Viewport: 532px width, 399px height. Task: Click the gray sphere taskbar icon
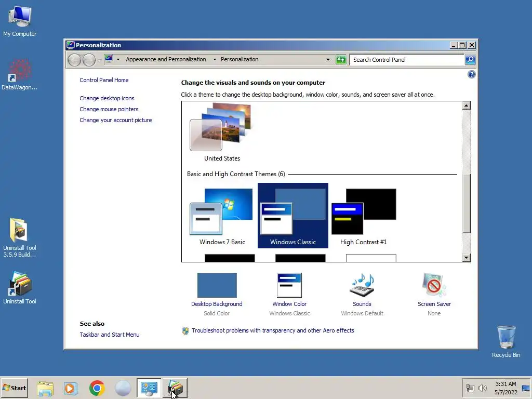pyautogui.click(x=123, y=388)
